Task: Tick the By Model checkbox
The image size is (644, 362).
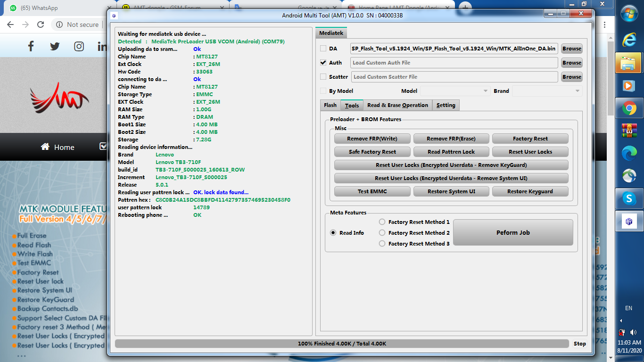Action: [323, 90]
